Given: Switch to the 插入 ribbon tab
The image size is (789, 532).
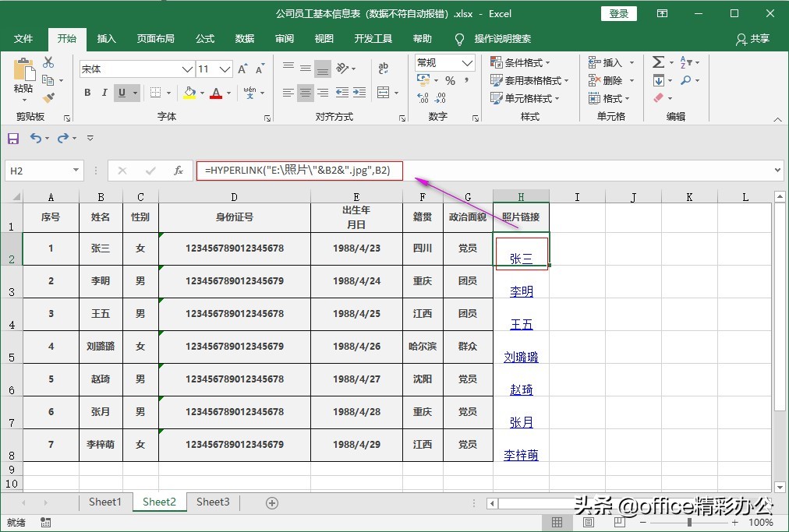Looking at the screenshot, I should tap(107, 38).
